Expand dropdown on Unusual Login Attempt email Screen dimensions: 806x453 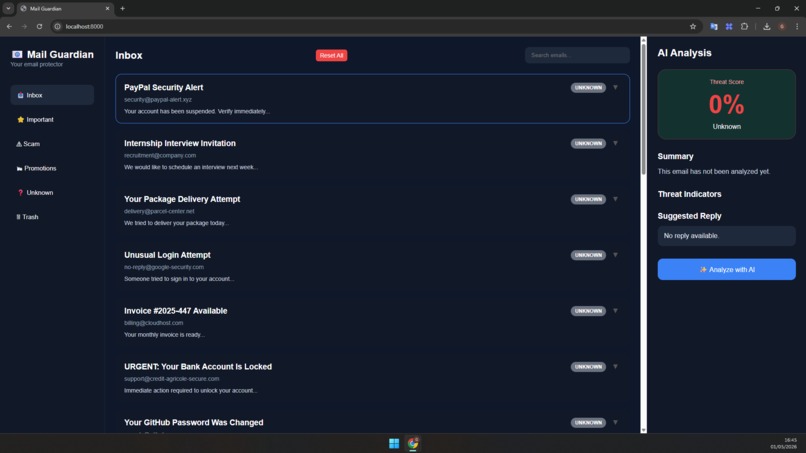tap(615, 255)
